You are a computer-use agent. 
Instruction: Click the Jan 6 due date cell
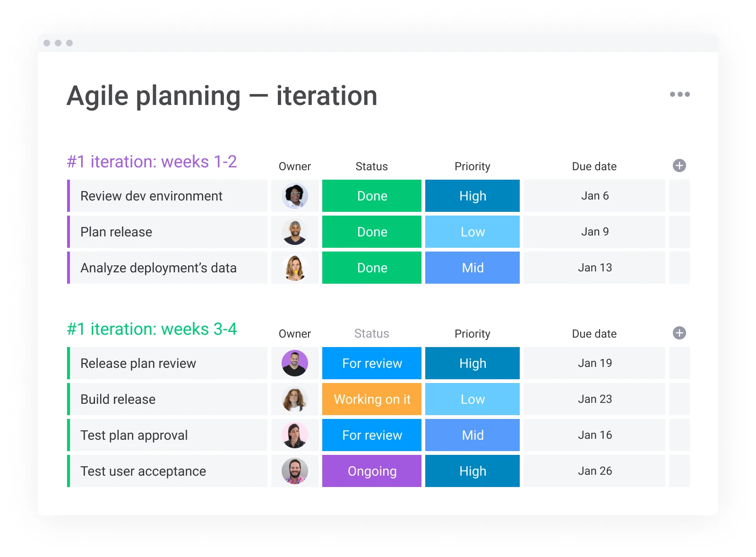click(x=594, y=196)
